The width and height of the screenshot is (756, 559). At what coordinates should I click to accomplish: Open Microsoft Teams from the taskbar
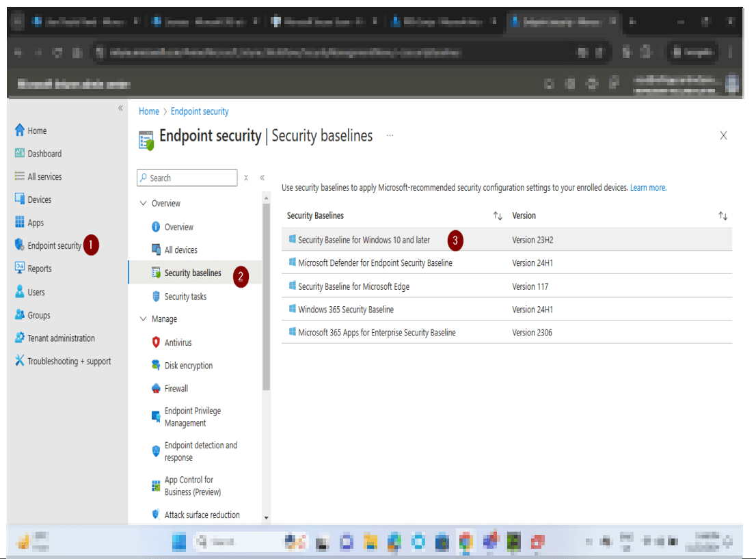pos(491,542)
